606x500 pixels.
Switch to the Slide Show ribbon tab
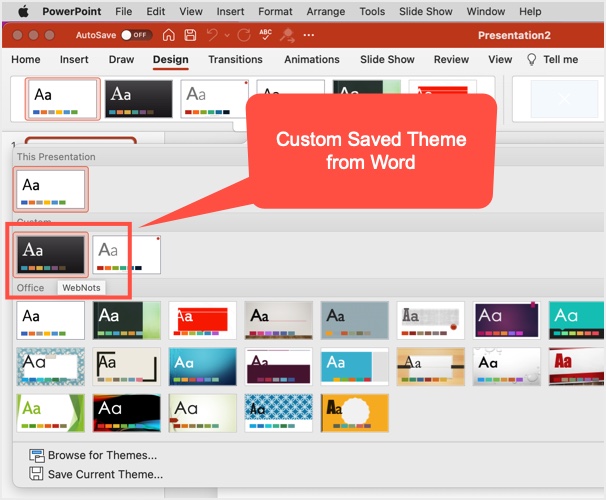pos(387,60)
